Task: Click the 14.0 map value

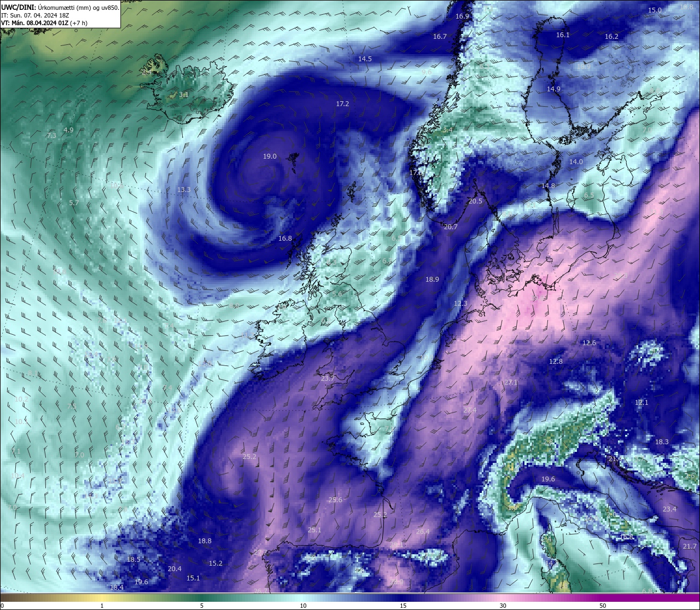Action: pos(576,162)
